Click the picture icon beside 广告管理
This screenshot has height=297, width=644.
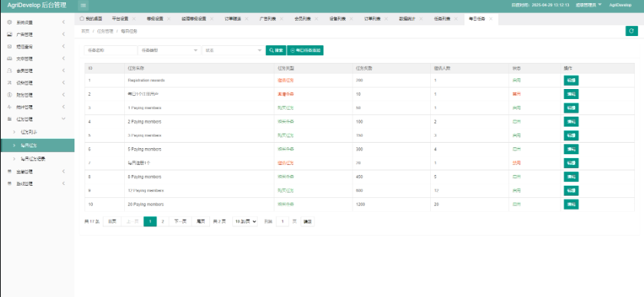[x=9, y=35]
